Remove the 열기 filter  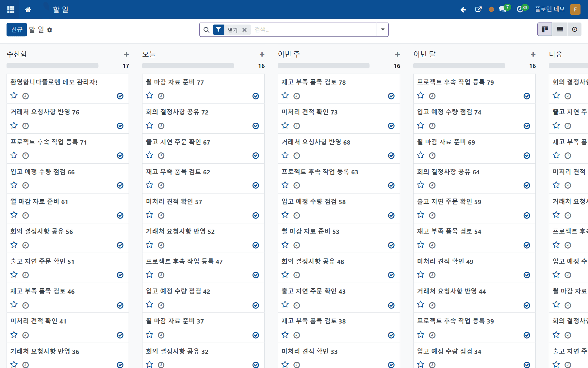[x=244, y=30]
